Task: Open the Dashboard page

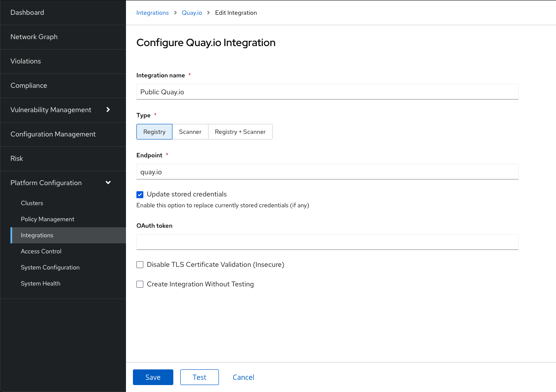Action: click(27, 13)
